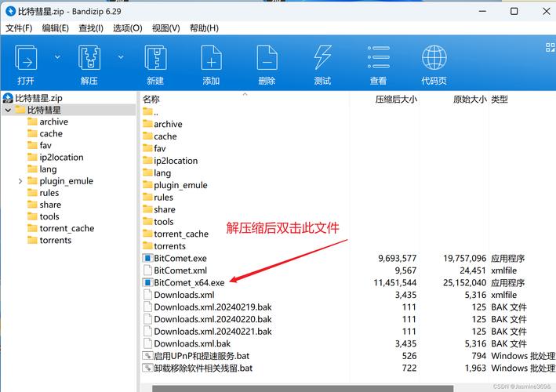Image resolution: width=556 pixels, height=392 pixels.
Task: Open the 视图(V) menu
Action: 166,28
